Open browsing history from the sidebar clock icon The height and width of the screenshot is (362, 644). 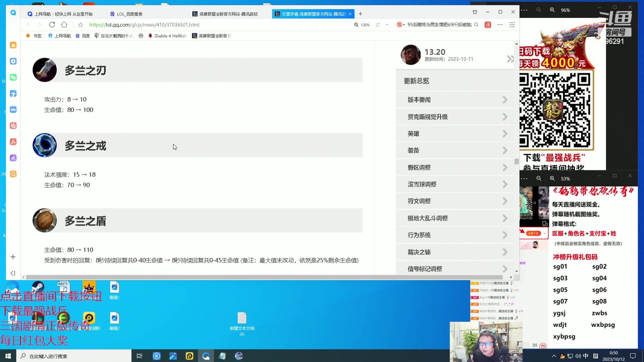point(13,61)
